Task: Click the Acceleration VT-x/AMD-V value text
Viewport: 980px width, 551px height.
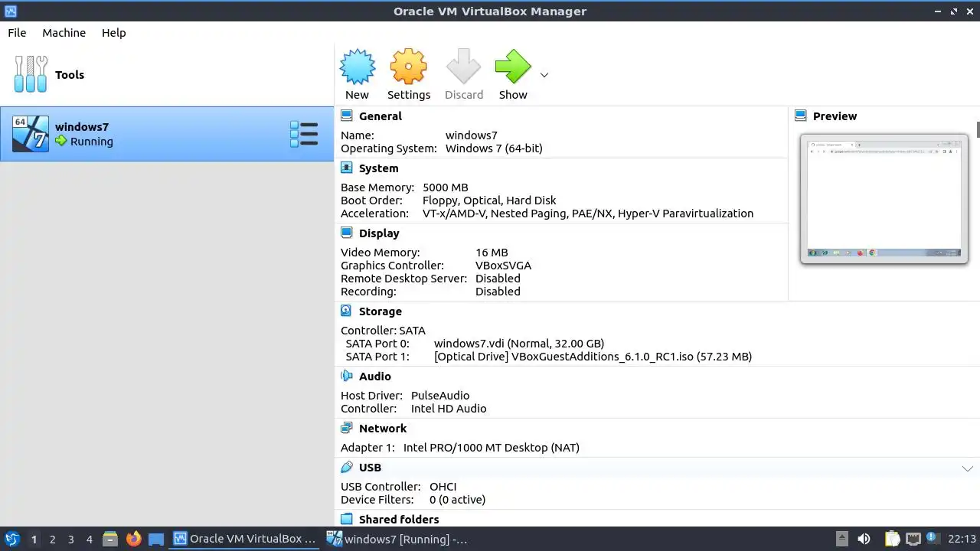Action: coord(588,214)
